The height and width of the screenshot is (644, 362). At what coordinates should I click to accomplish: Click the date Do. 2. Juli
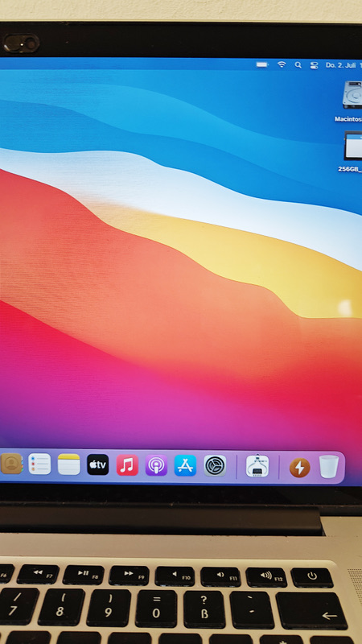pos(341,65)
